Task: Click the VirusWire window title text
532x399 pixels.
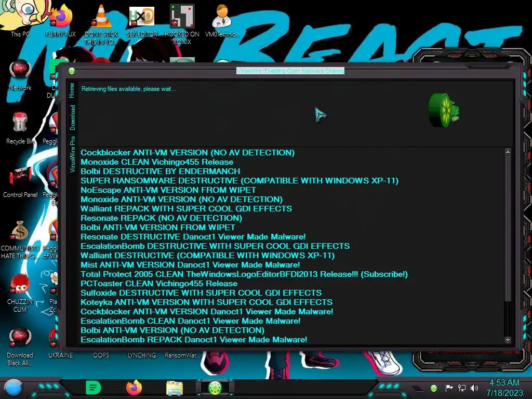Action: point(290,71)
